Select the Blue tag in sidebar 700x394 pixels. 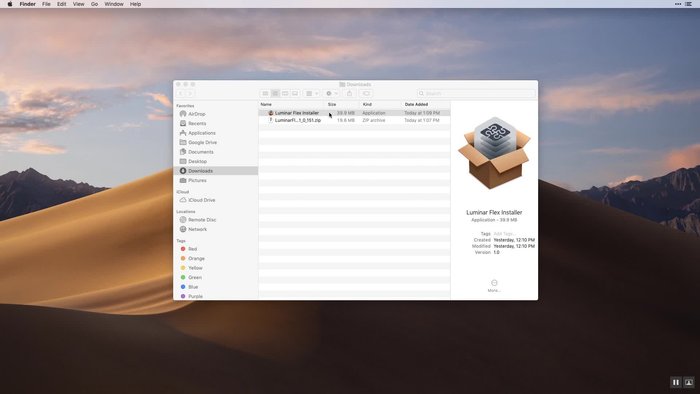click(x=193, y=287)
